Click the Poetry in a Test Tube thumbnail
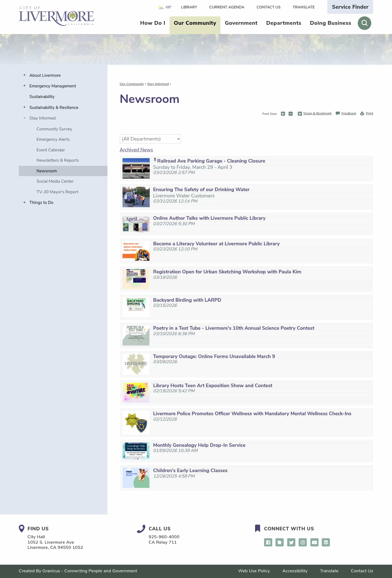The image size is (392, 578). (x=136, y=335)
